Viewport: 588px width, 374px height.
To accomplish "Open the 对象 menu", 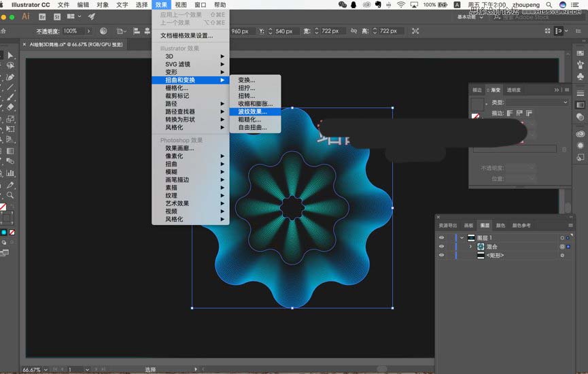I will (x=103, y=5).
